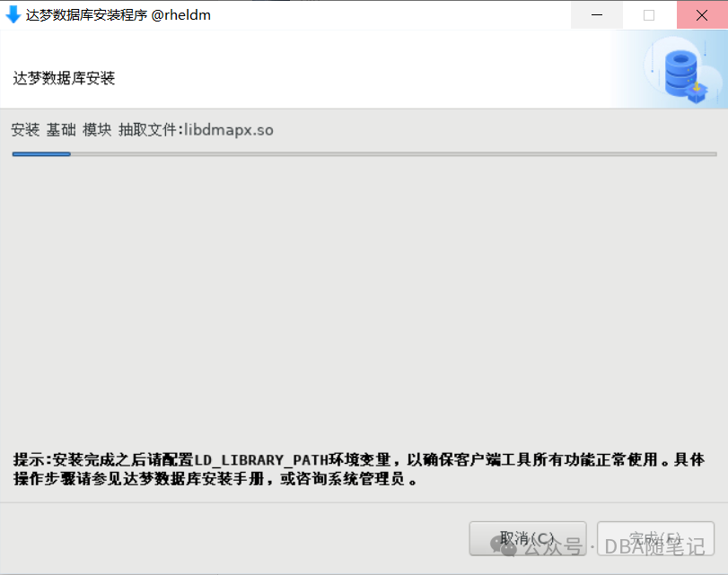Click the DBA随笔记 watermark text

654,546
